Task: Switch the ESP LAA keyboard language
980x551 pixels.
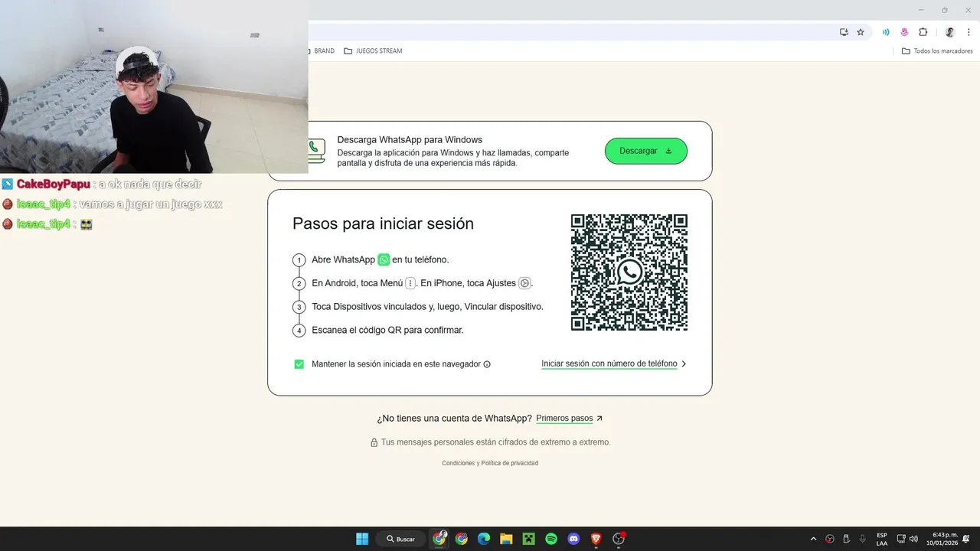Action: [882, 539]
